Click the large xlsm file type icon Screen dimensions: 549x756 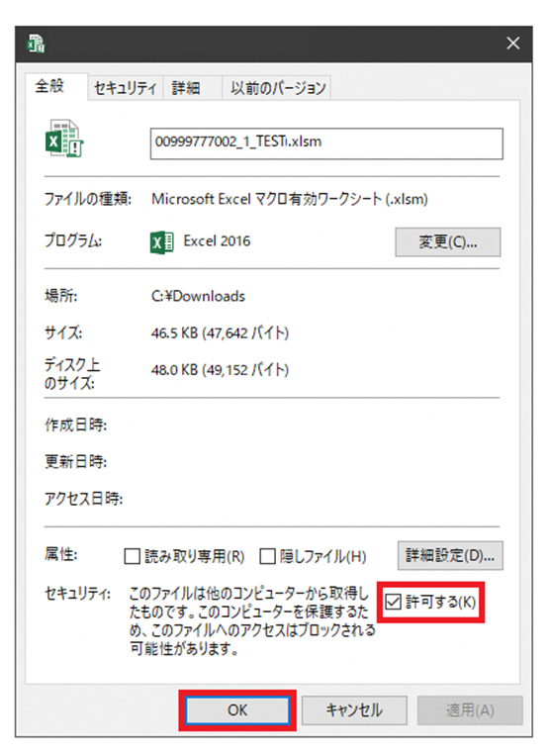(64, 139)
